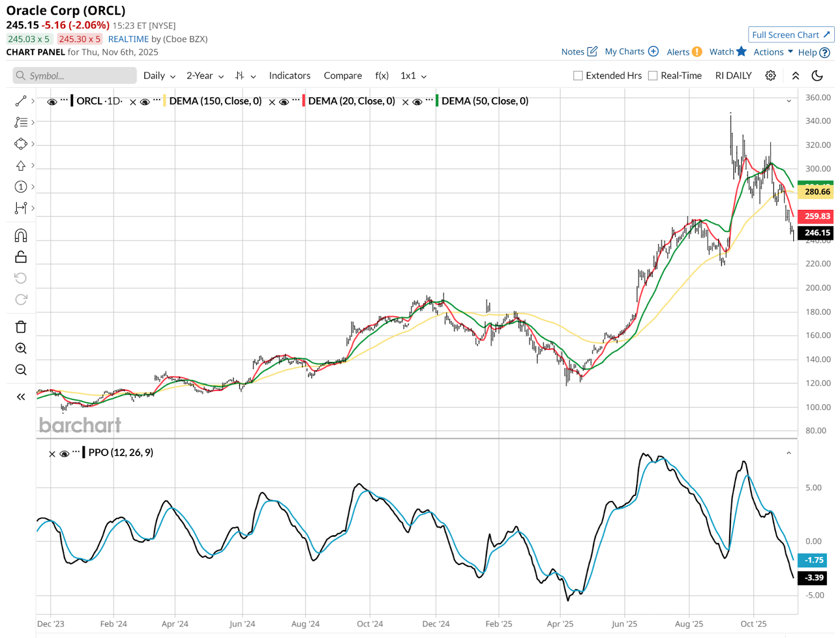Expand the Actions dropdown menu
The image size is (840, 638).
(x=773, y=52)
